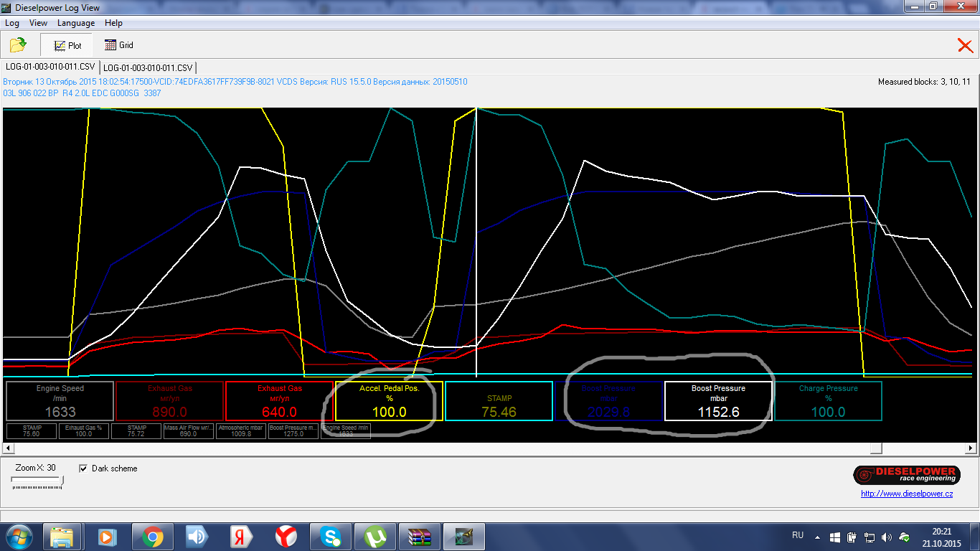Open the www.dieselpower.cz link
980x551 pixels.
907,494
